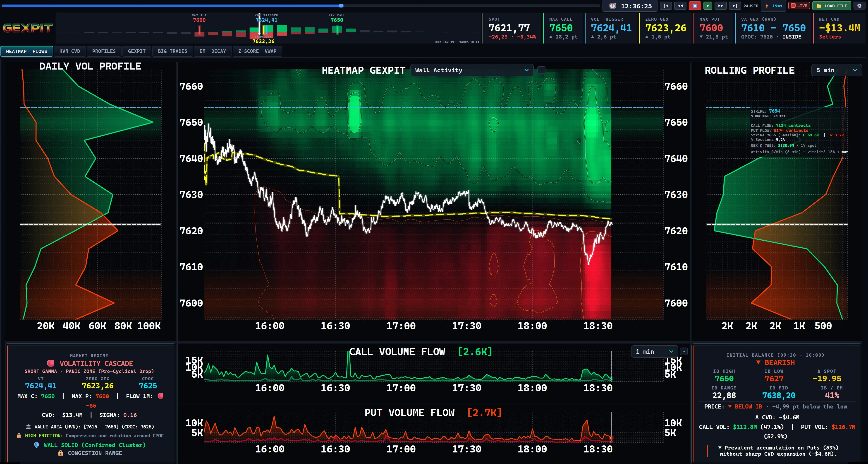Viewport: 868px width, 464px height.
Task: Click the Value Area bank icon
Action: (28, 427)
